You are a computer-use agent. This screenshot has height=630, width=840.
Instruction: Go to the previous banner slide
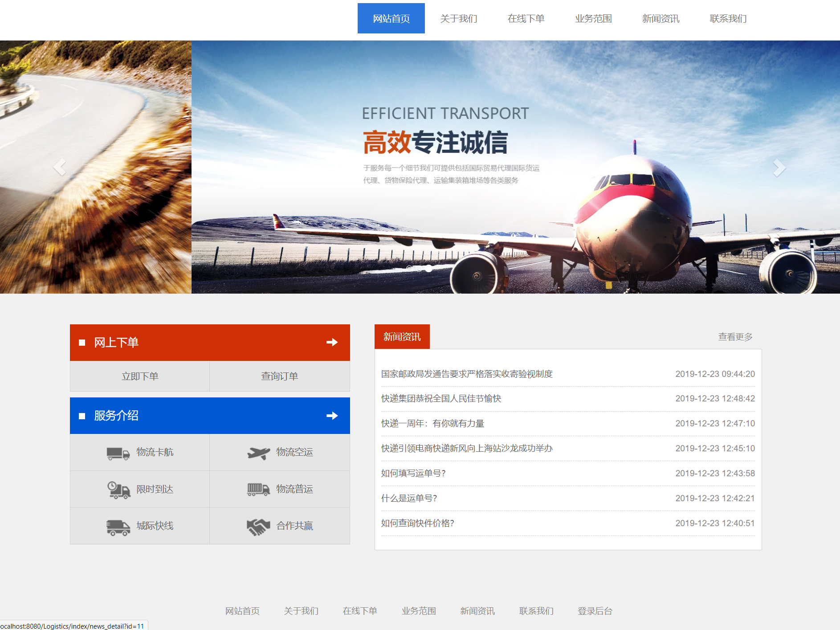(x=60, y=168)
